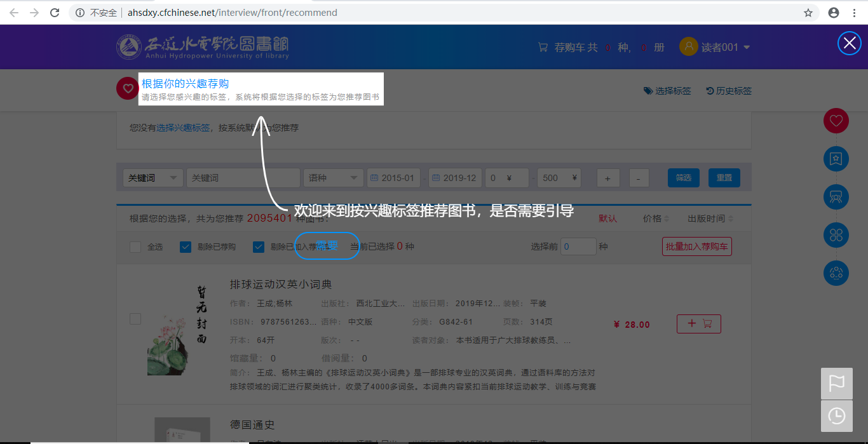The image size is (868, 444).
Task: Sort results by 出版时间
Action: [710, 219]
